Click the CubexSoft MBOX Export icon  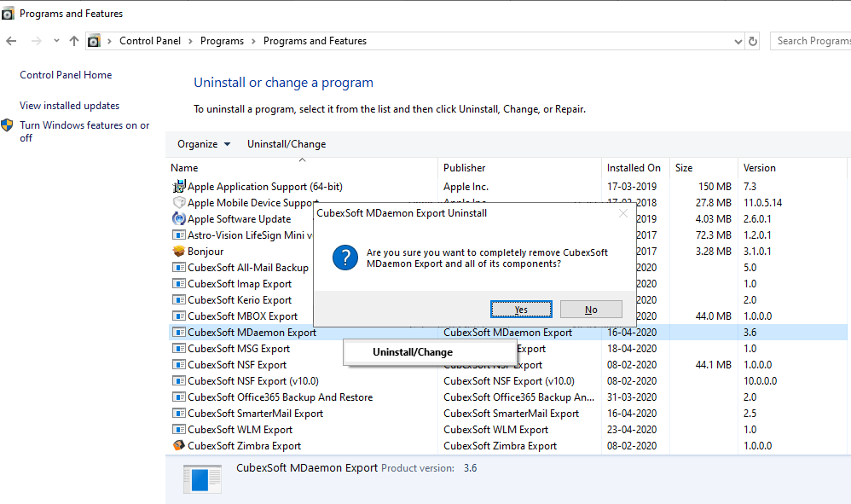(x=178, y=316)
